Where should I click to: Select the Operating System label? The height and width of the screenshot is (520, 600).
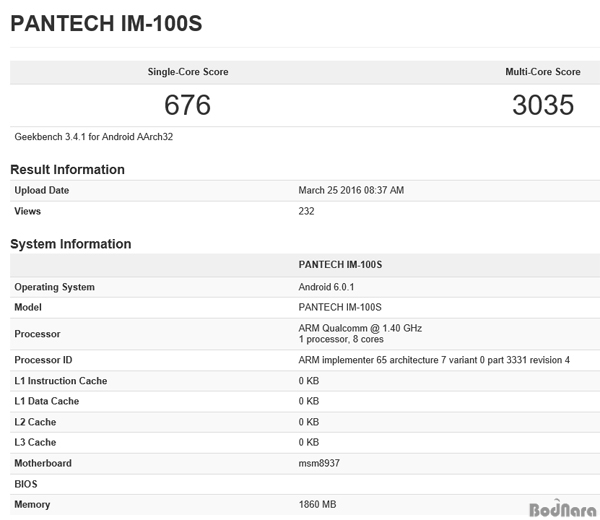point(54,287)
